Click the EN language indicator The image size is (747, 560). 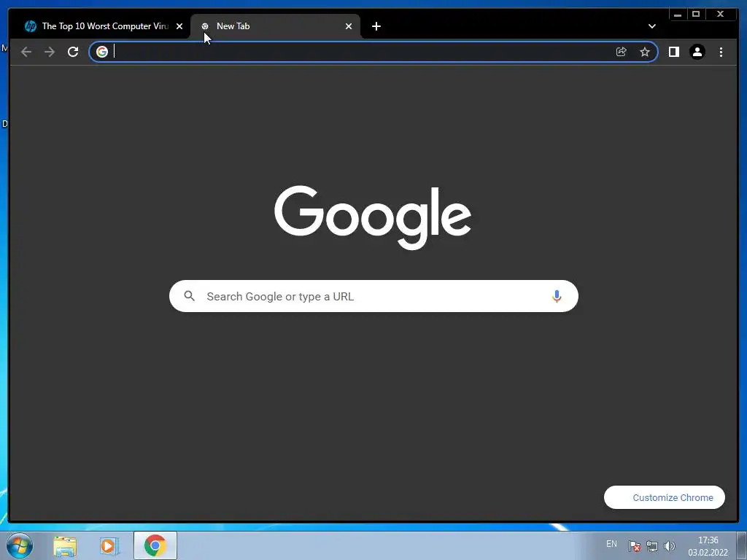[x=612, y=544]
